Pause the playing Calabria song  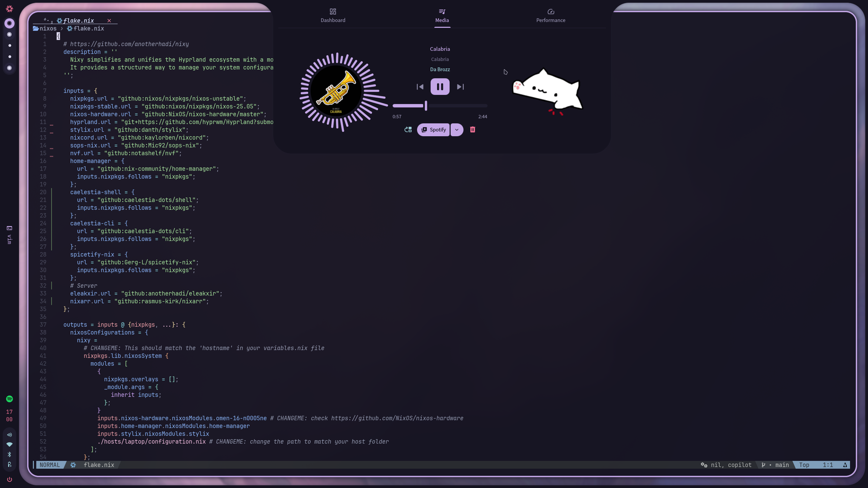pyautogui.click(x=440, y=87)
